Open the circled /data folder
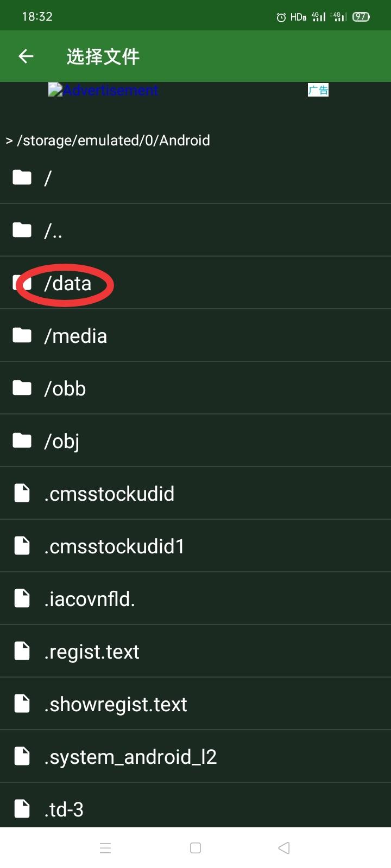Screen dimensions: 391x868 coord(195,283)
